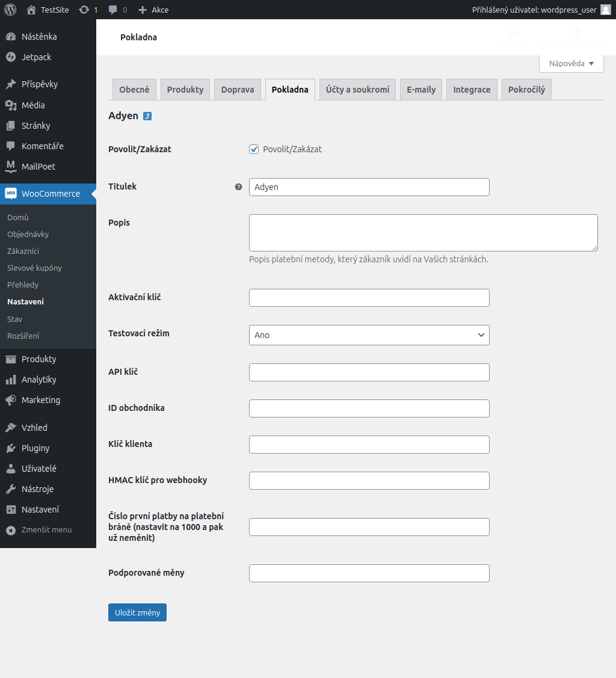The height and width of the screenshot is (678, 616).
Task: Open Slevové kupóny submenu link
Action: (x=34, y=268)
